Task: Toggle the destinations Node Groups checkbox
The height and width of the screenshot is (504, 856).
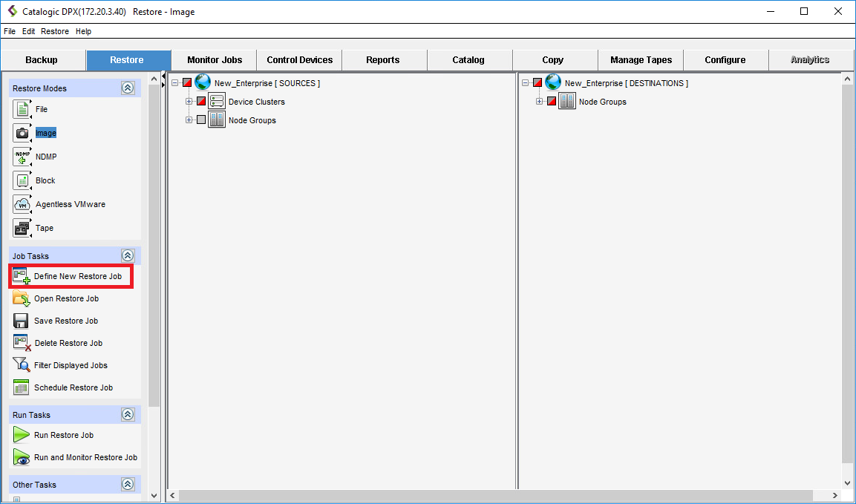Action: click(552, 102)
